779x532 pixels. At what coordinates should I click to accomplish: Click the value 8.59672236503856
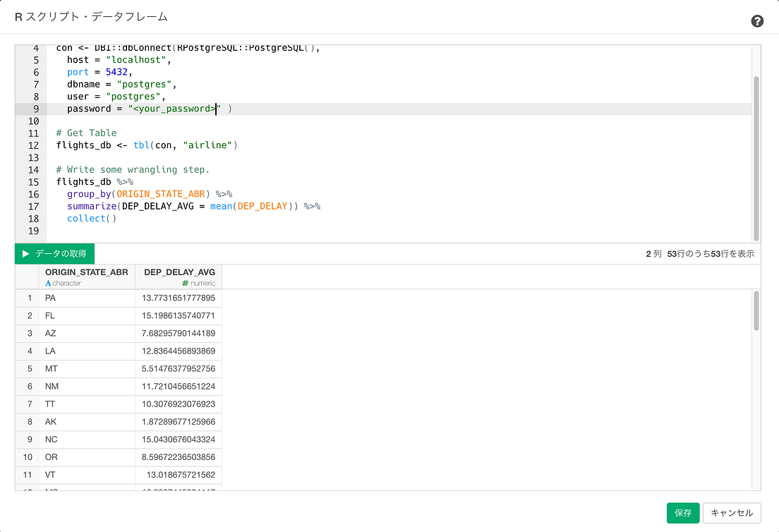coord(179,457)
